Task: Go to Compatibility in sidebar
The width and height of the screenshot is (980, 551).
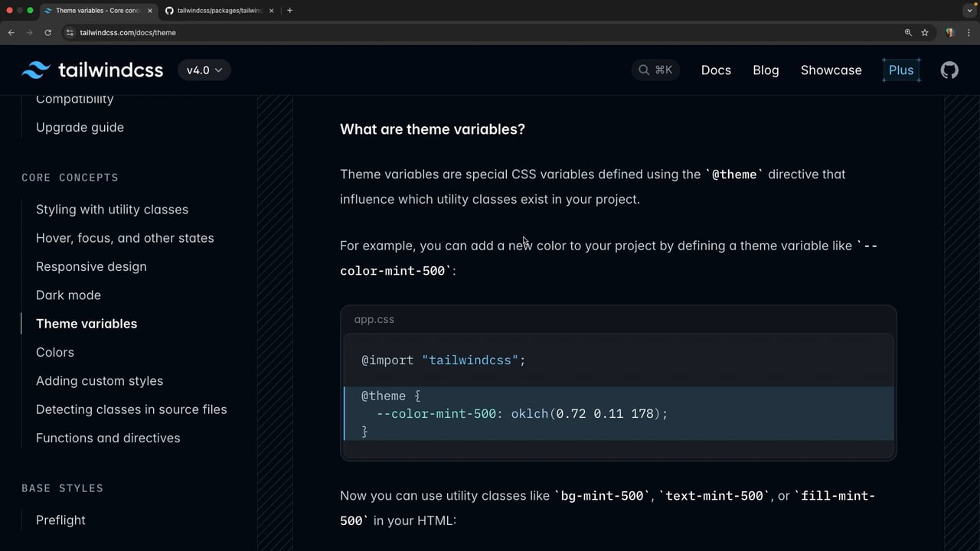Action: click(75, 99)
